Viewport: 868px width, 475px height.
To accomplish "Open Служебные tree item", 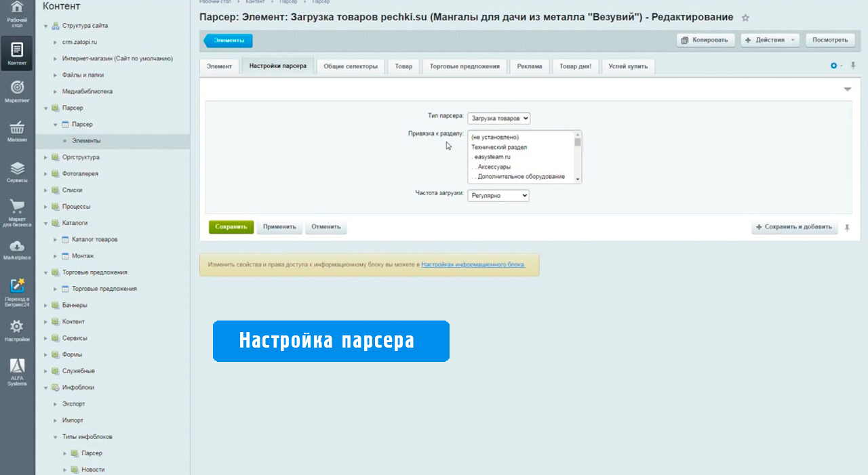I will [78, 371].
